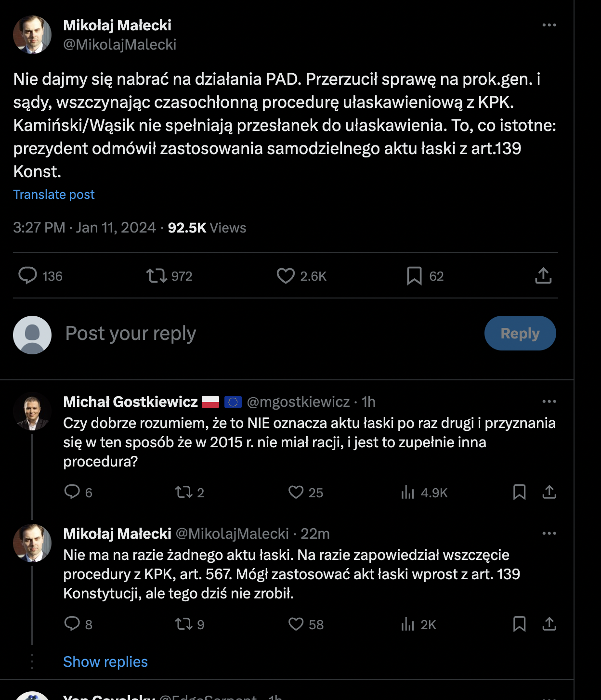Viewport: 601px width, 700px height.
Task: View analytics of Gostkiewicz's reply (4.9K)
Action: [408, 492]
